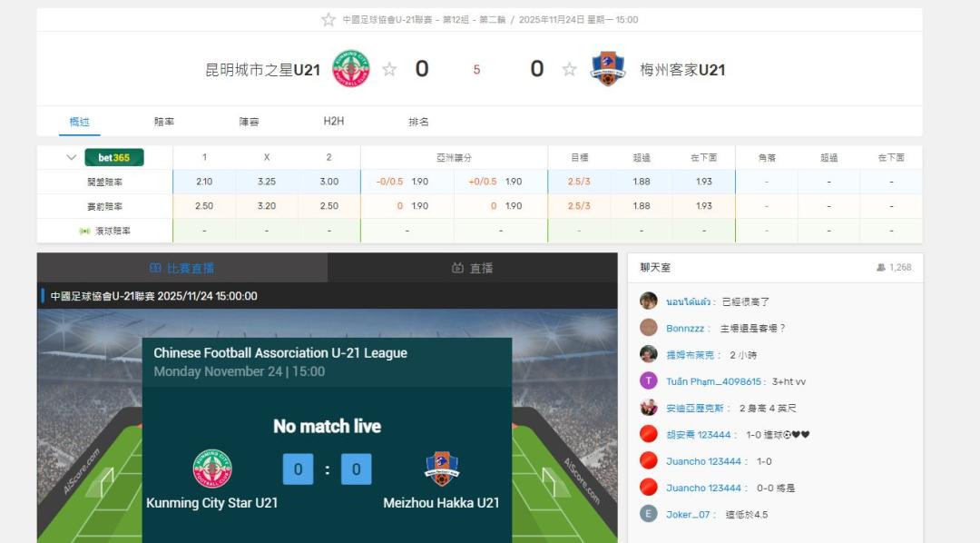
Task: Open the 陣容 tab
Action: [x=249, y=122]
